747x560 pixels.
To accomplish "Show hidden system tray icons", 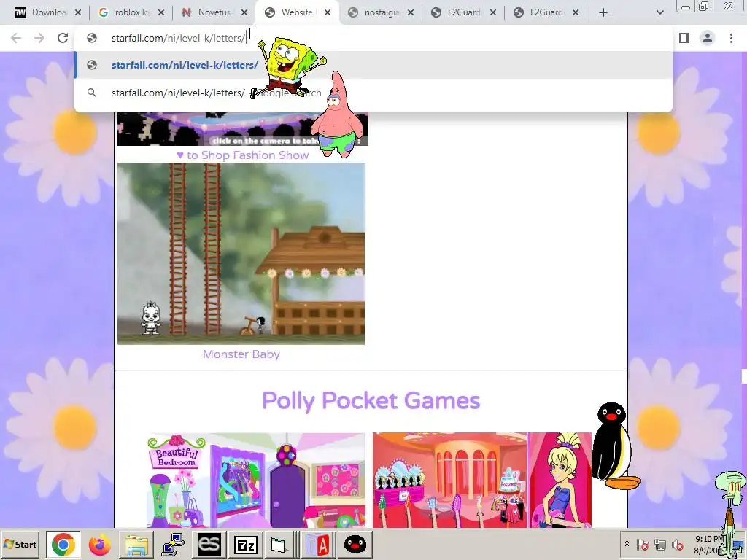I will 627,544.
